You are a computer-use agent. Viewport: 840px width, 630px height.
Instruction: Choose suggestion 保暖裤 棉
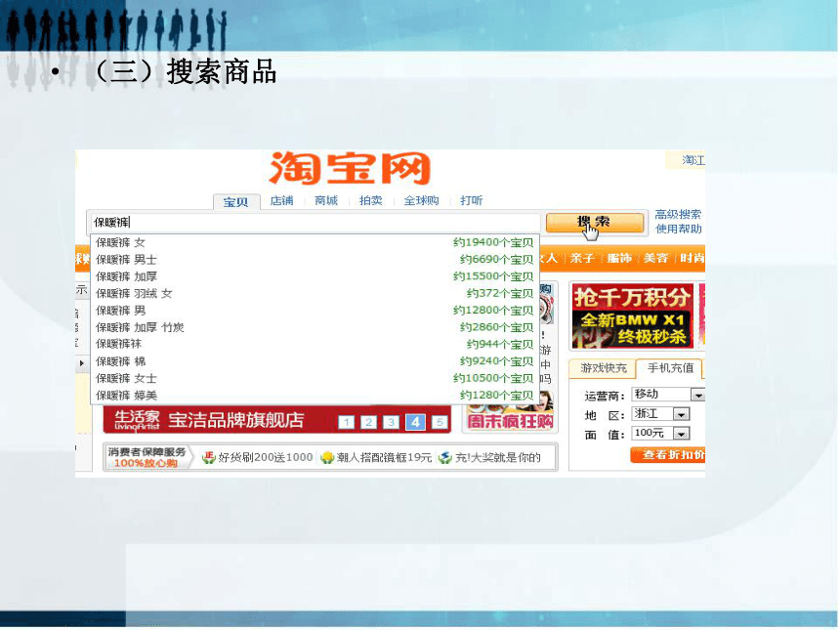315,362
